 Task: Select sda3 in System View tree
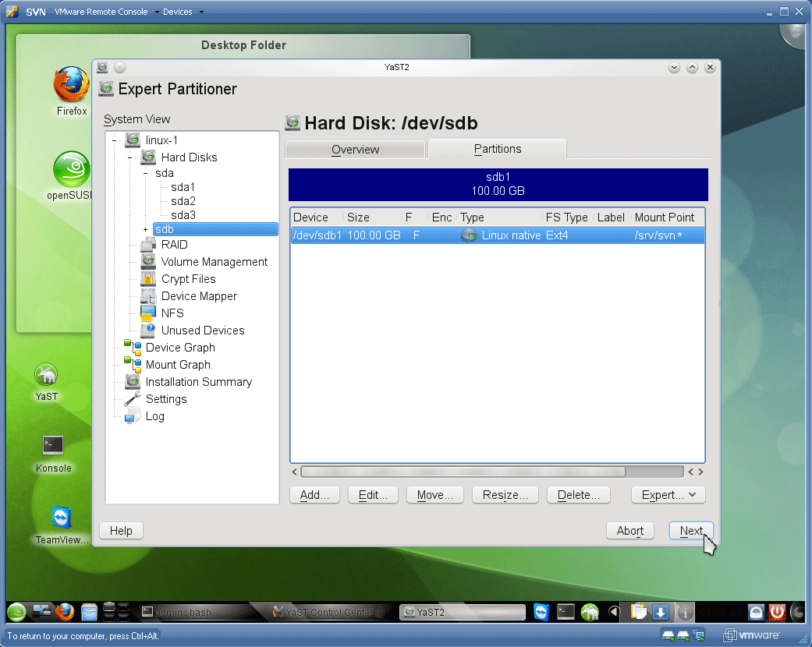[183, 215]
